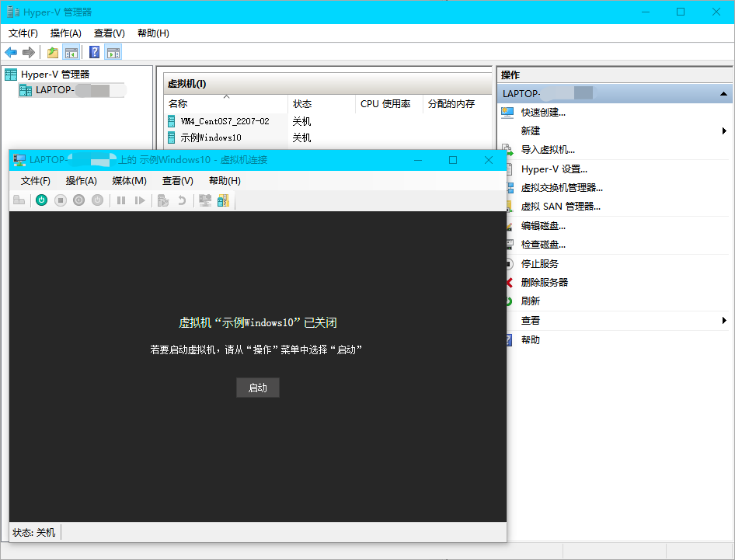735x560 pixels.
Task: Click the Hyper-V Manager title bar icon
Action: tap(12, 12)
